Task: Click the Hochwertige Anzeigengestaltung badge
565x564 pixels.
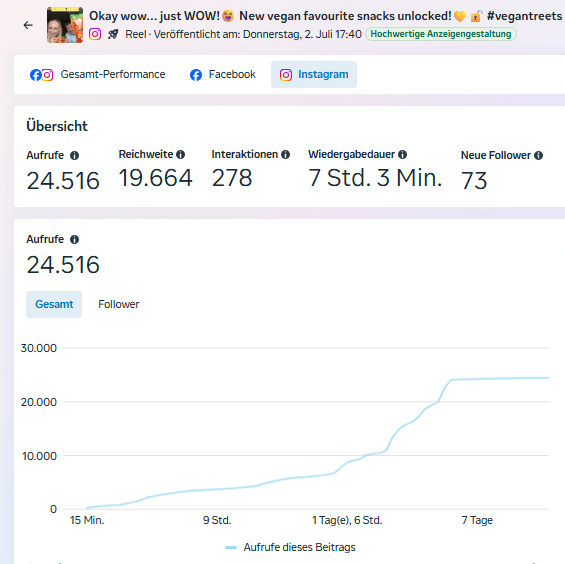Action: 441,34
